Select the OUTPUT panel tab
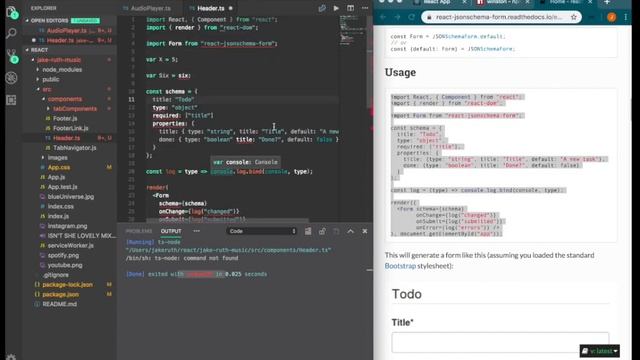640x360 pixels. (x=171, y=231)
